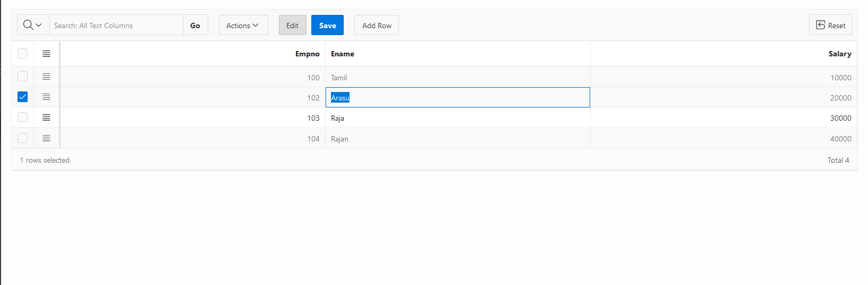
Task: Sort using the Empno column header
Action: 307,54
